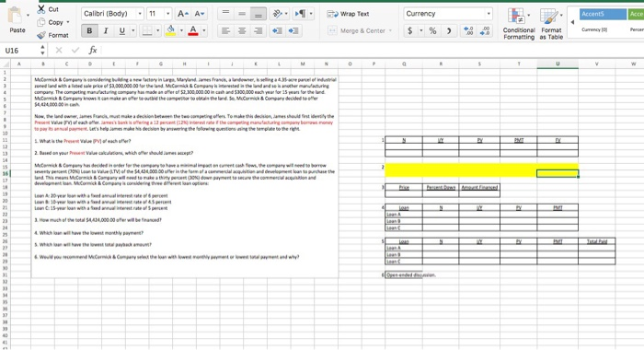Apply dollar accounting format

pyautogui.click(x=410, y=30)
